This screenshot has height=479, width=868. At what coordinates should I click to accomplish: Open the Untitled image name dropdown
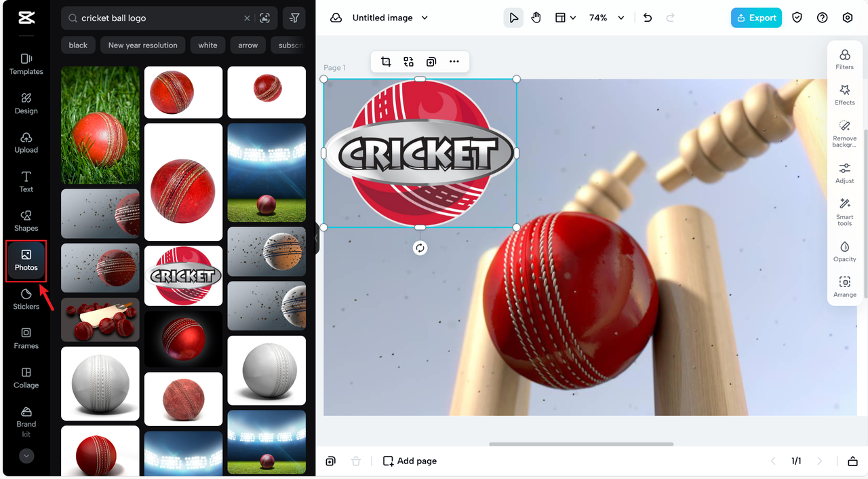click(390, 18)
